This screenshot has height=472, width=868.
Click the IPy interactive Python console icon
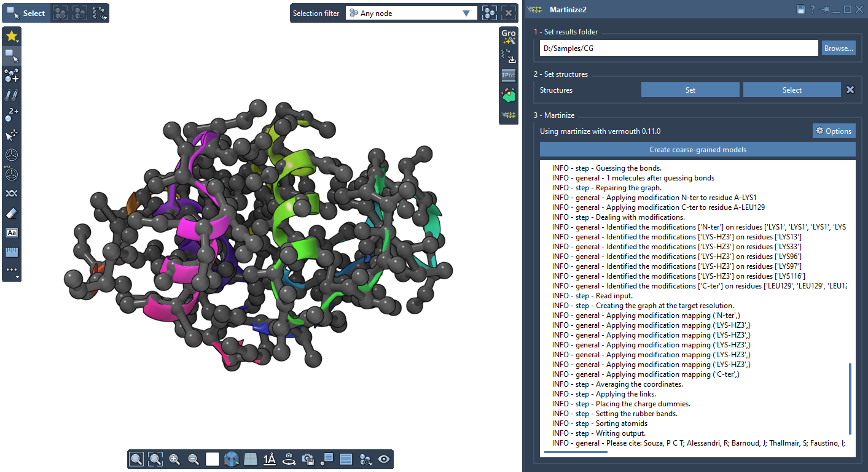[508, 75]
